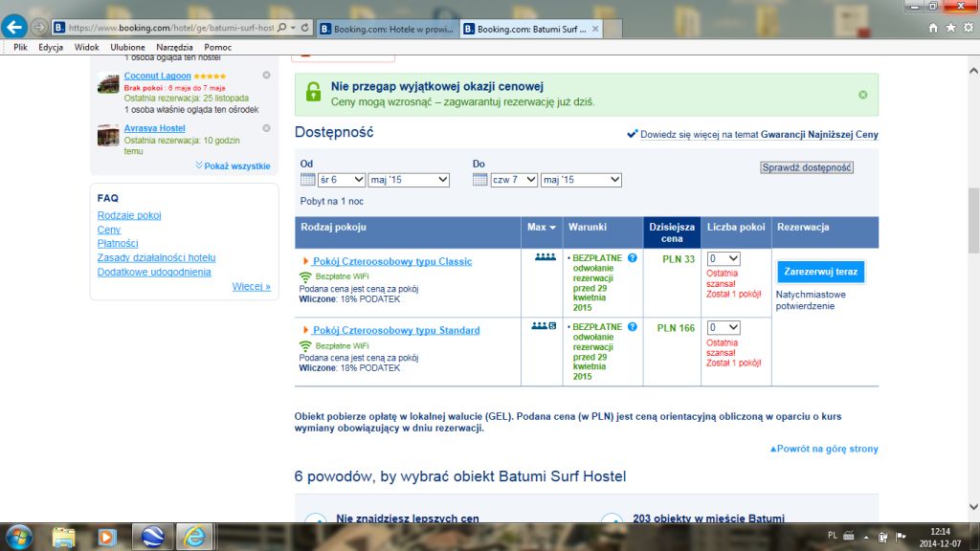980x551 pixels.
Task: Open the browser Home icon
Action: tap(933, 28)
